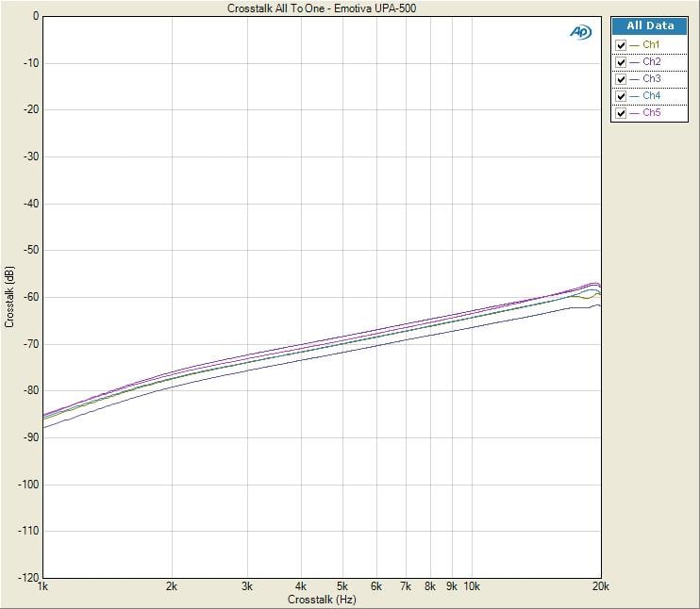Select the Ch4 label text in the legend

tap(652, 96)
